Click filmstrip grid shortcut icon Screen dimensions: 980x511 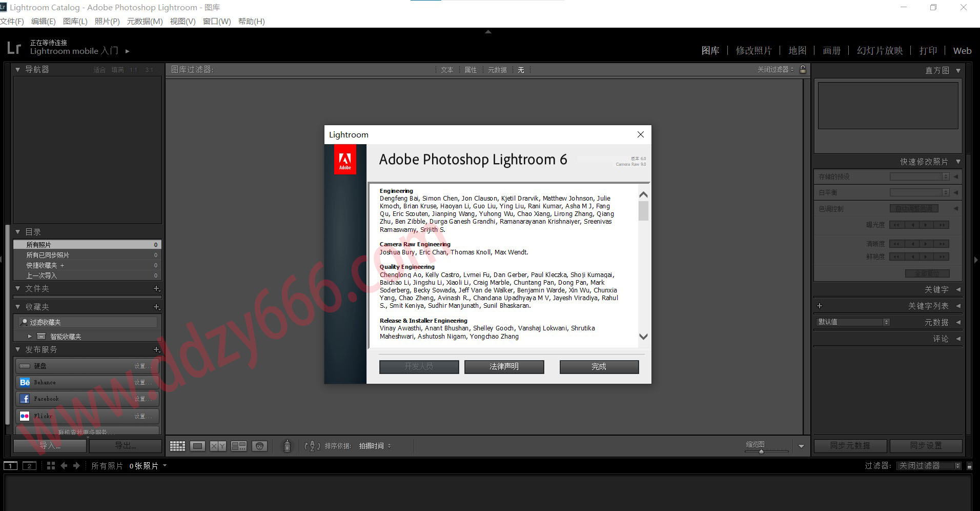(x=51, y=466)
